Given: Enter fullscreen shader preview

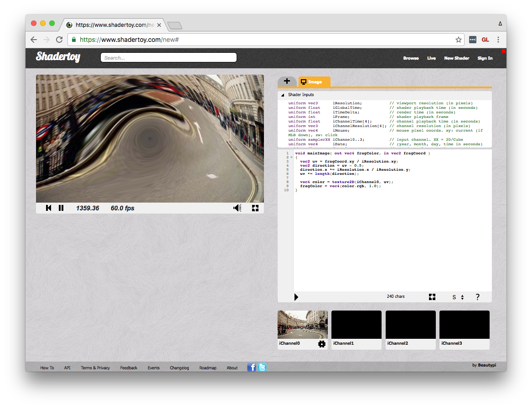Looking at the screenshot, I should [x=255, y=208].
